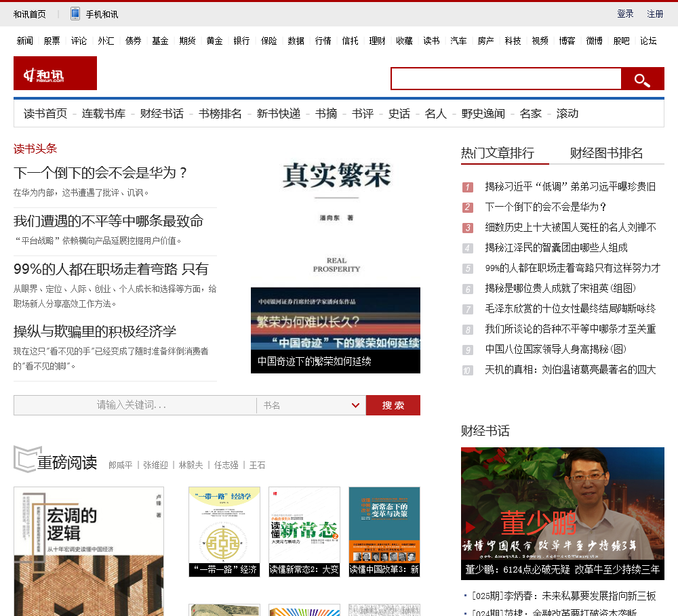The height and width of the screenshot is (616, 678).
Task: Click the red play arrow on 董少鹏 video
Action: (471, 527)
